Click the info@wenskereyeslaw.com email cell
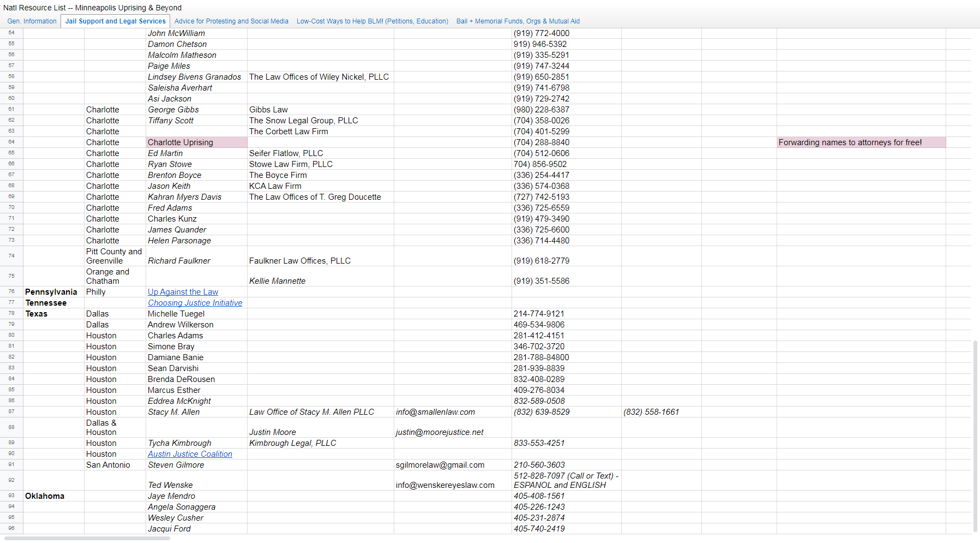This screenshot has height=543, width=980. point(453,480)
